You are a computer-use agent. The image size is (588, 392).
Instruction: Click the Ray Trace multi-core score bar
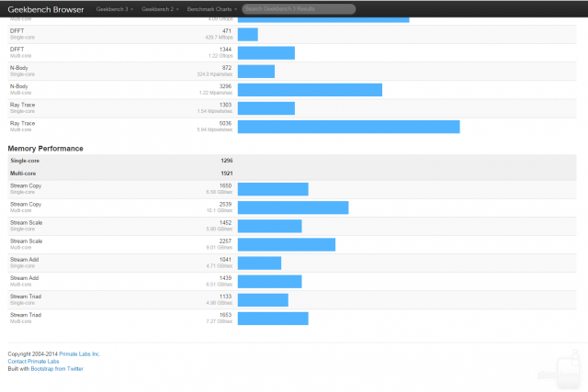(349, 127)
